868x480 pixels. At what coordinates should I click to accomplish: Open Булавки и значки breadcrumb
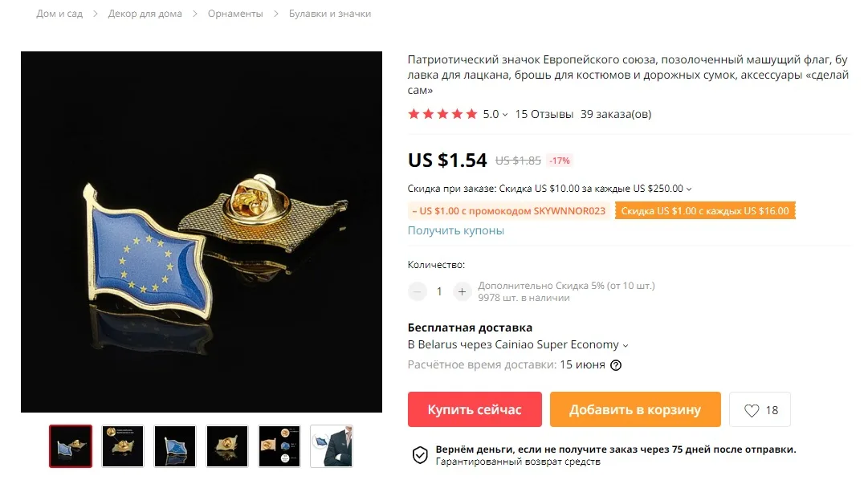click(330, 14)
